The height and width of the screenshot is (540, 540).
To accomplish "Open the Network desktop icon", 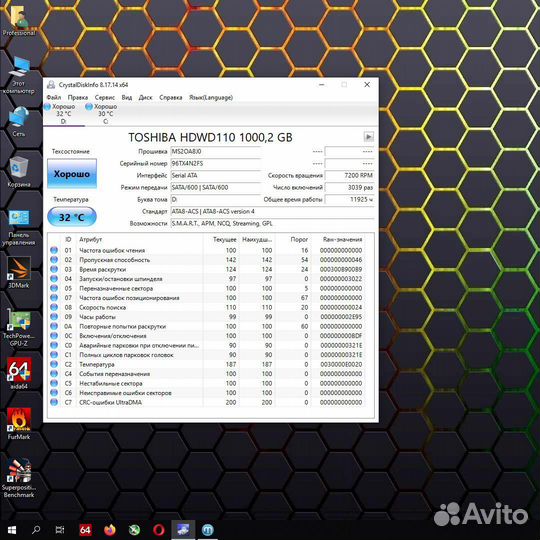I will 19,122.
